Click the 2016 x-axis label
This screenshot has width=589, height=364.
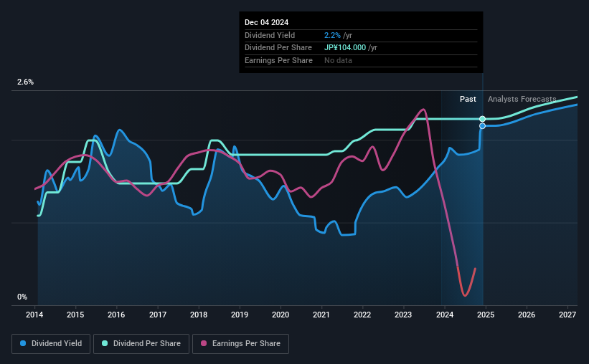[x=116, y=315]
